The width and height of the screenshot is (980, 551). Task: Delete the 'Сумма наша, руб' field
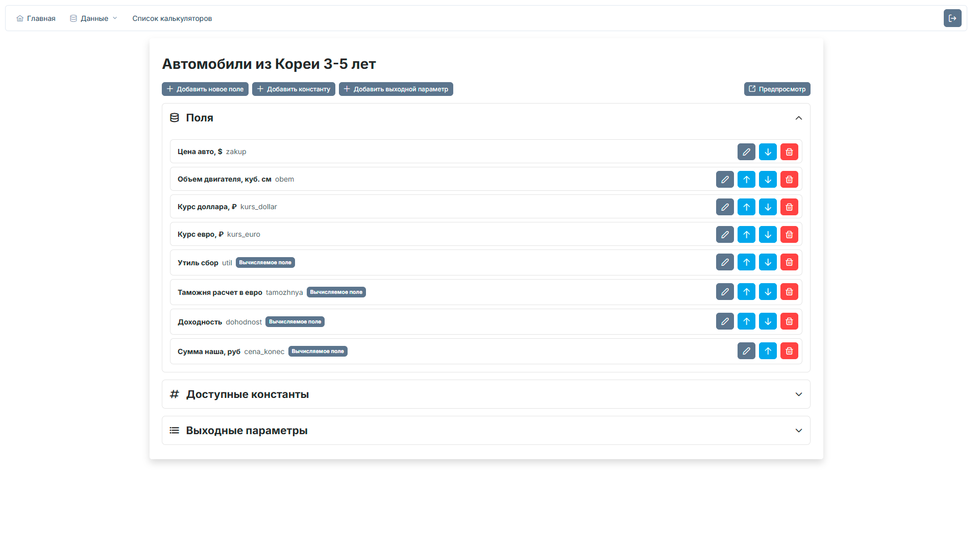(789, 351)
